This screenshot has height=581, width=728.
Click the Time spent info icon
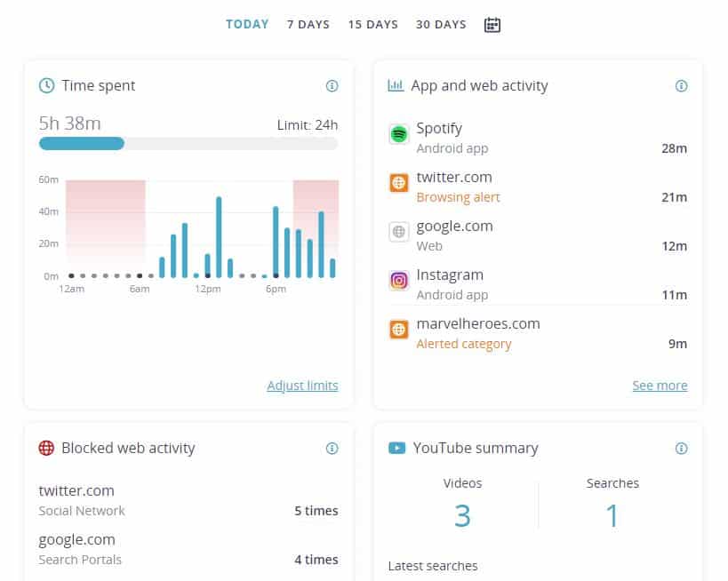[x=332, y=86]
